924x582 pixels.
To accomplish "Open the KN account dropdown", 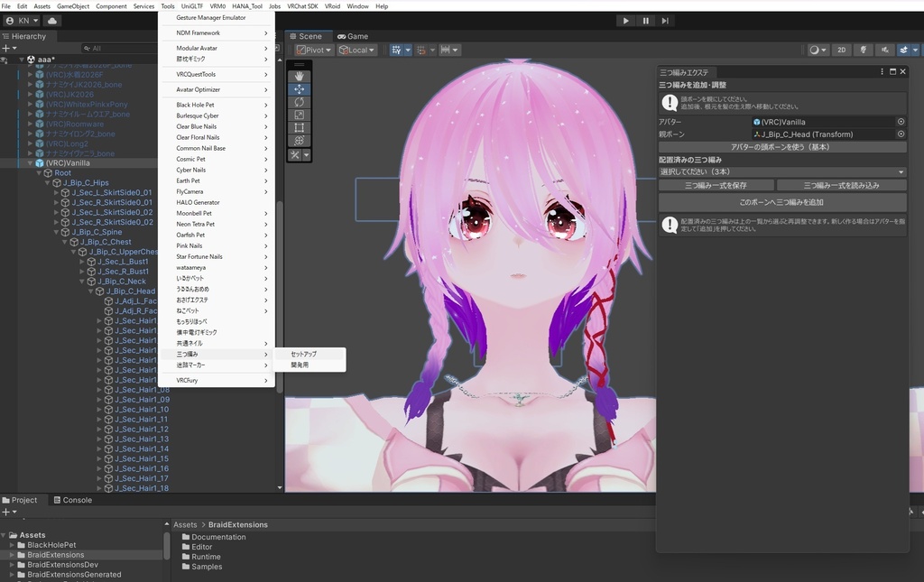I will pos(22,21).
